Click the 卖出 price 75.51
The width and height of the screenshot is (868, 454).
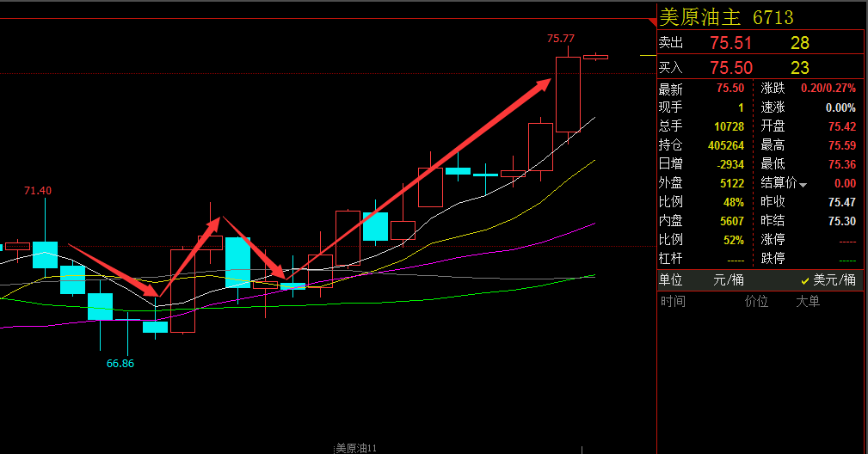click(731, 43)
